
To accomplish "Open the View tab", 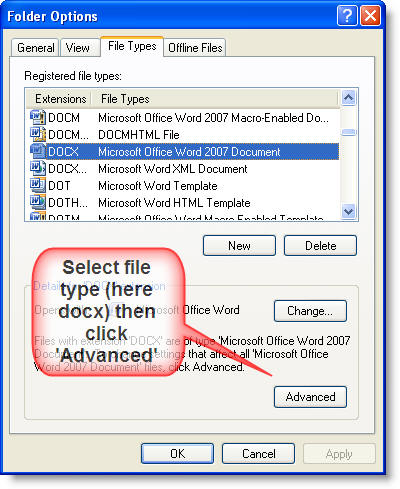I will [78, 48].
